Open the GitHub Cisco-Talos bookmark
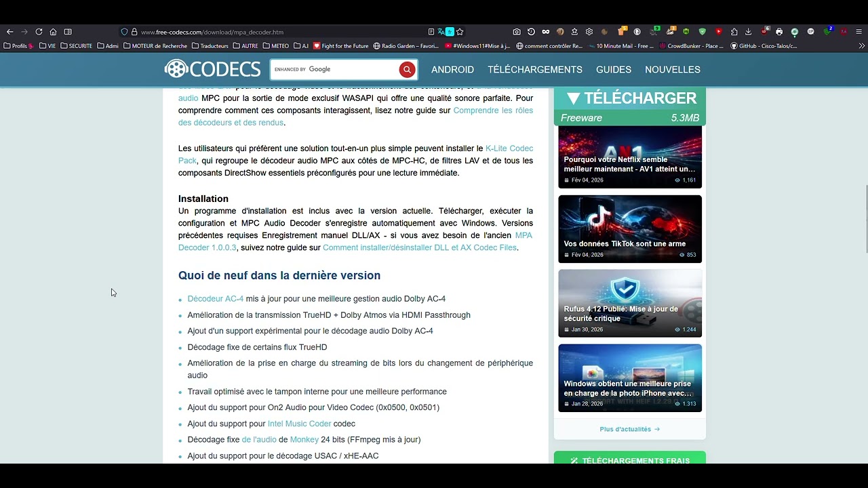Viewport: 868px width, 488px height. point(764,46)
